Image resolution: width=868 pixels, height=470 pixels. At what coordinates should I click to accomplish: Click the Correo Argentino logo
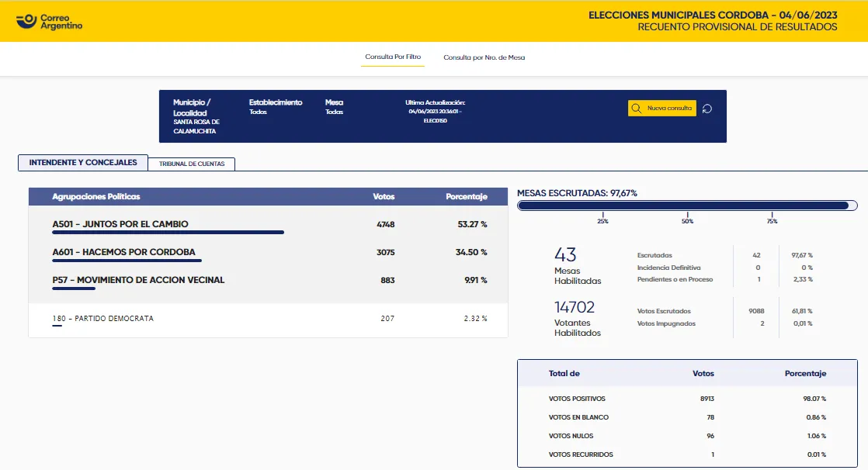coord(50,21)
